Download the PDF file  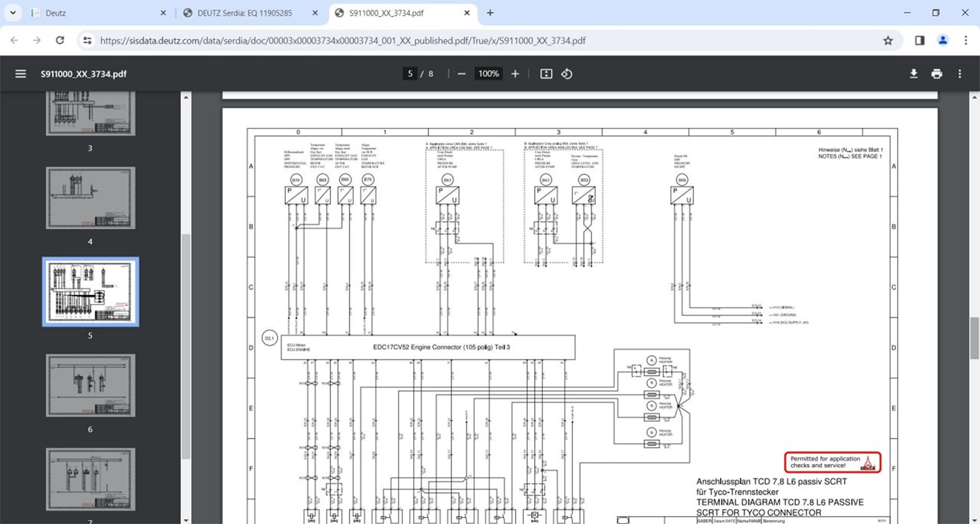pos(913,74)
